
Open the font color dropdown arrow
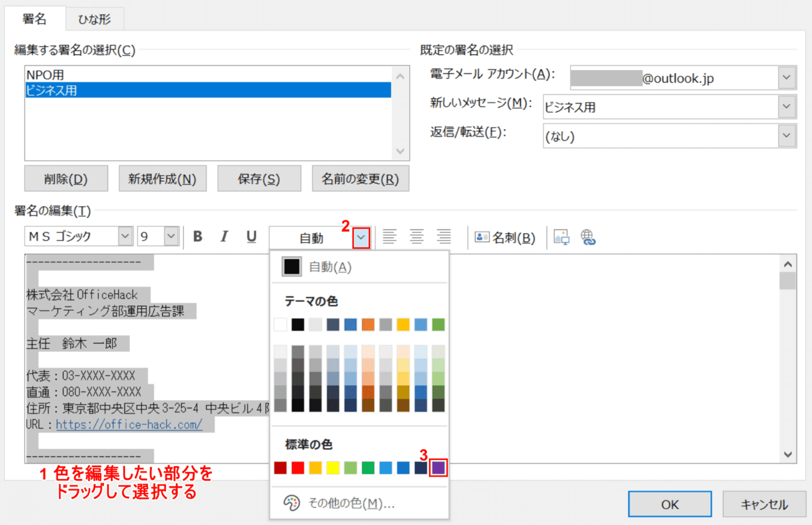361,238
